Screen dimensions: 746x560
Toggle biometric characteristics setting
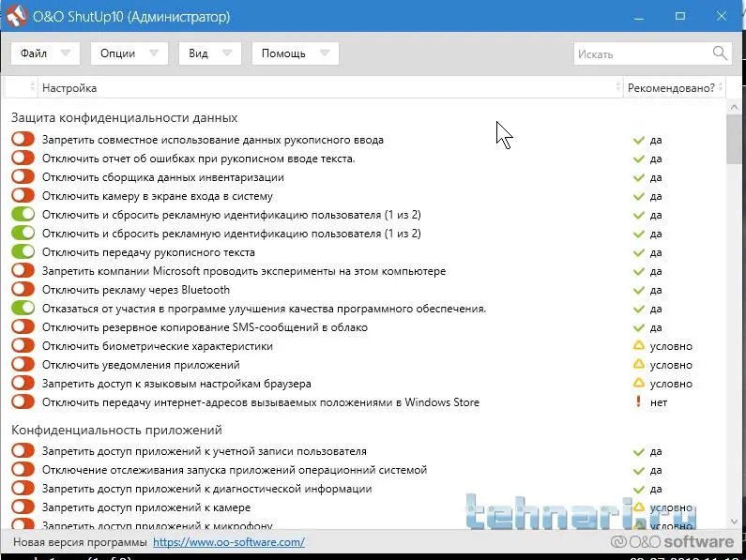[x=23, y=345]
